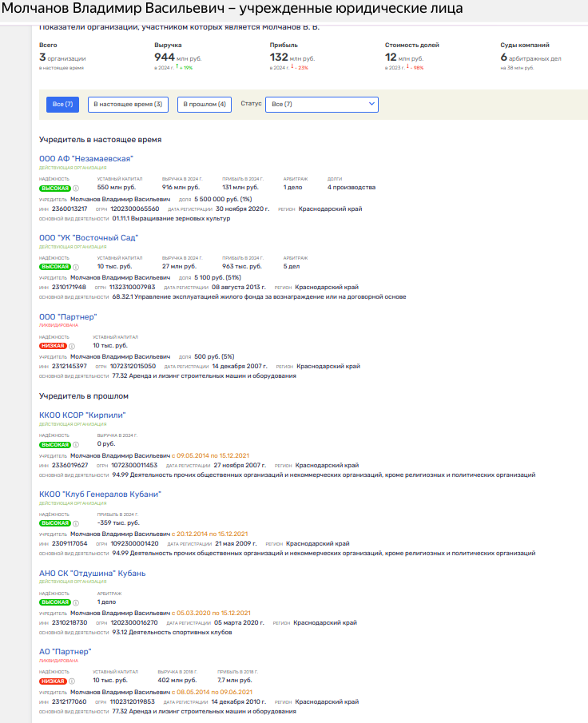Click heading Учредитель в прошлом
The image size is (588, 723).
[84, 396]
